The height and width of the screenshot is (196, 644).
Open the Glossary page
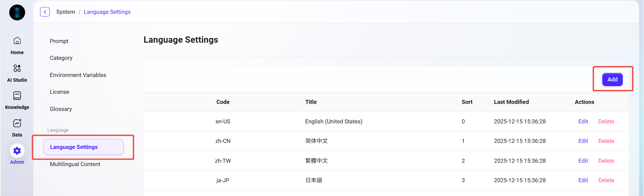[61, 109]
